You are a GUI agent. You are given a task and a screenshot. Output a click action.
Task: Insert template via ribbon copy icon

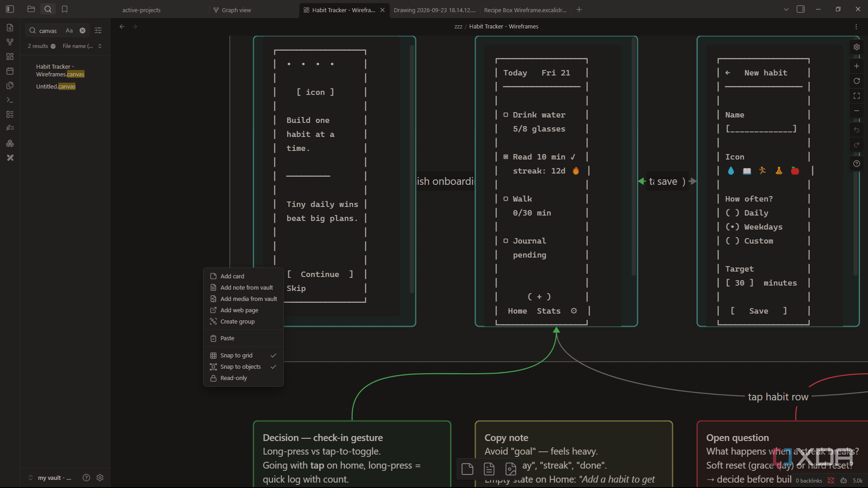pyautogui.click(x=10, y=85)
